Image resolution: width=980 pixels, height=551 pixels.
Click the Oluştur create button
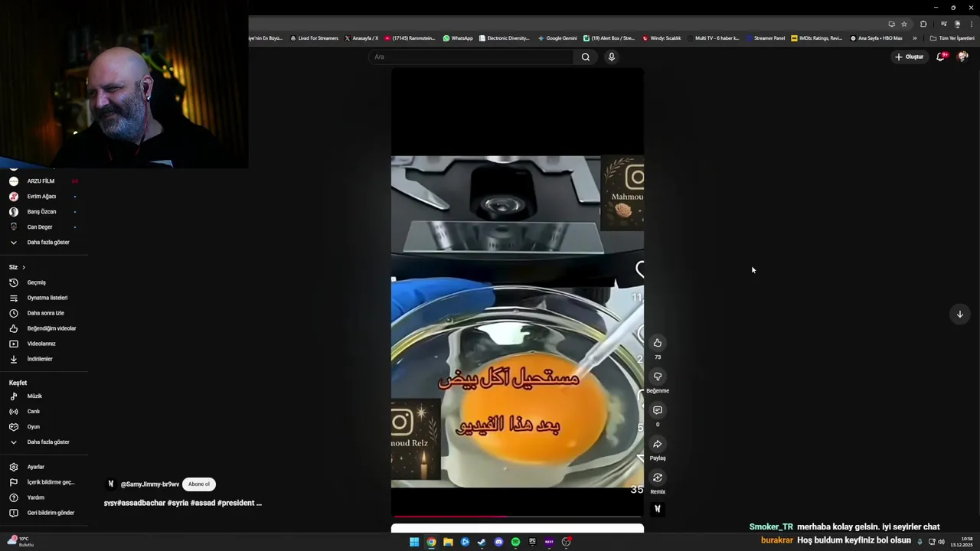click(909, 57)
